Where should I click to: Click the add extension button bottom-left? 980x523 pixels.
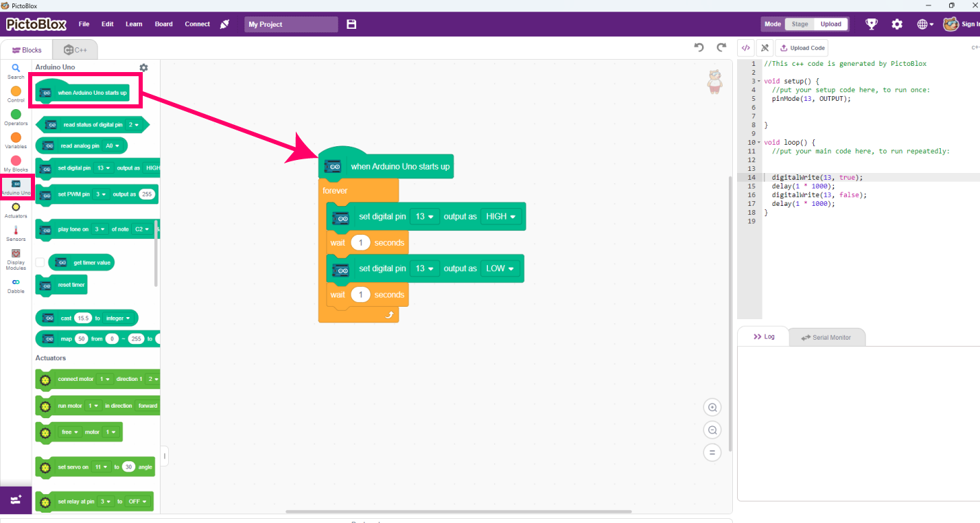coord(16,500)
